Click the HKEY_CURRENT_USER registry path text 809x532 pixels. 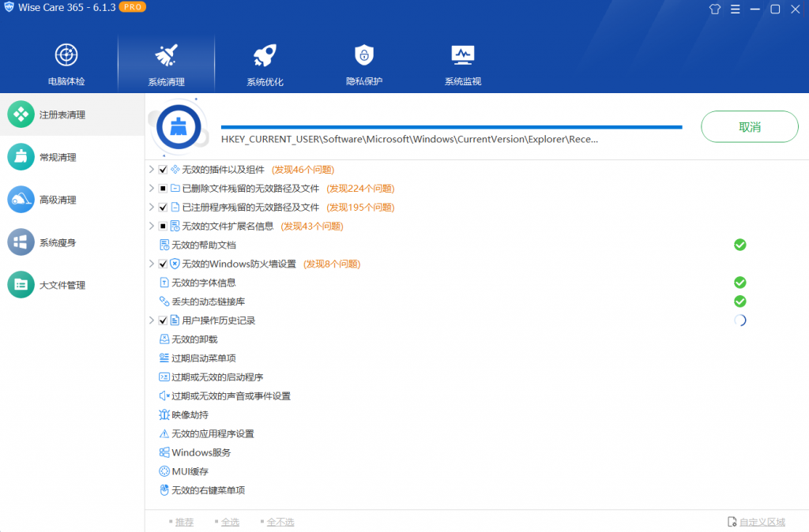coord(410,139)
